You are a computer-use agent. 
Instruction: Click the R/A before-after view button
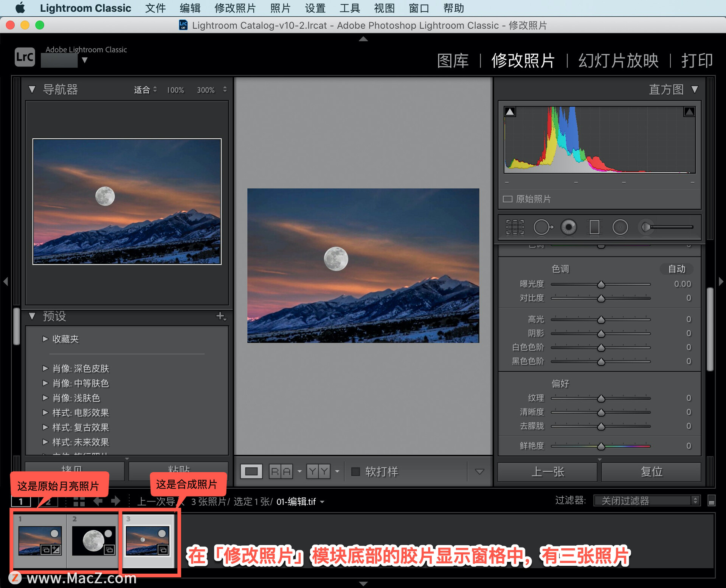tap(281, 471)
